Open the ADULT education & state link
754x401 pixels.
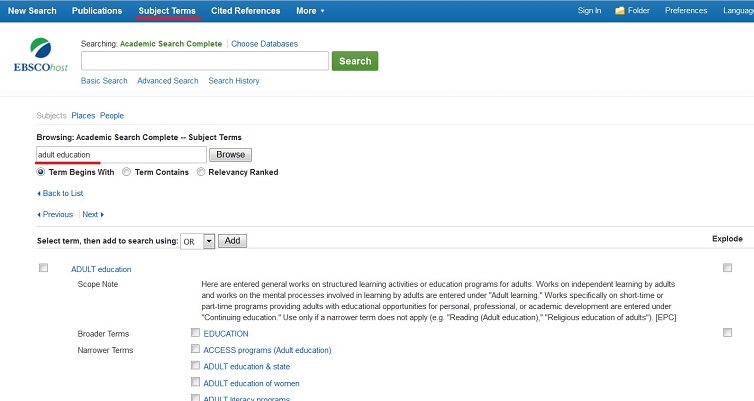(247, 366)
